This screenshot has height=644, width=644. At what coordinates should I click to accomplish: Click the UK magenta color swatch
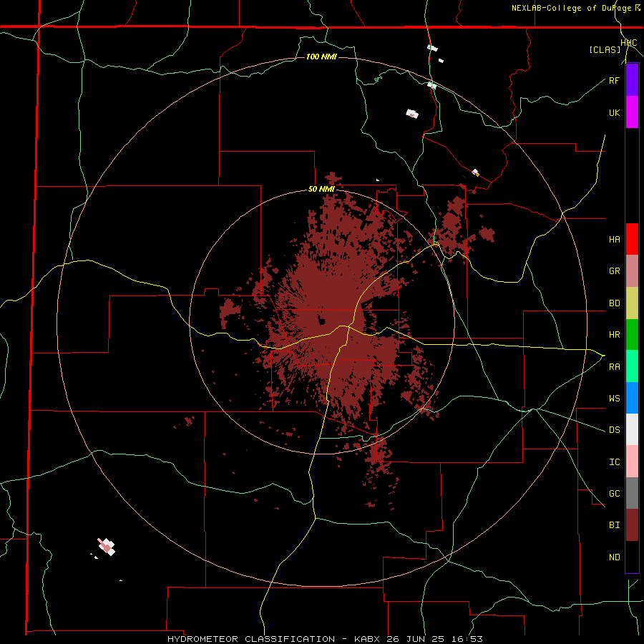pyautogui.click(x=632, y=112)
